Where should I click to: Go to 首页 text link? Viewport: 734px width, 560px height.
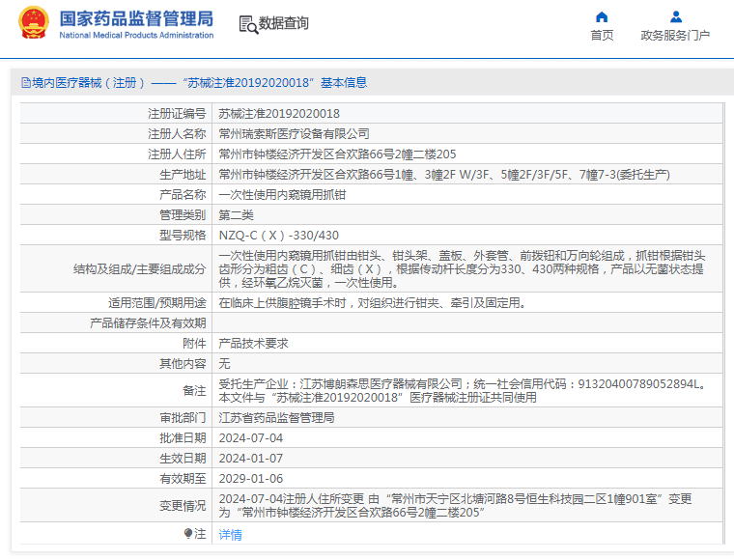[602, 35]
